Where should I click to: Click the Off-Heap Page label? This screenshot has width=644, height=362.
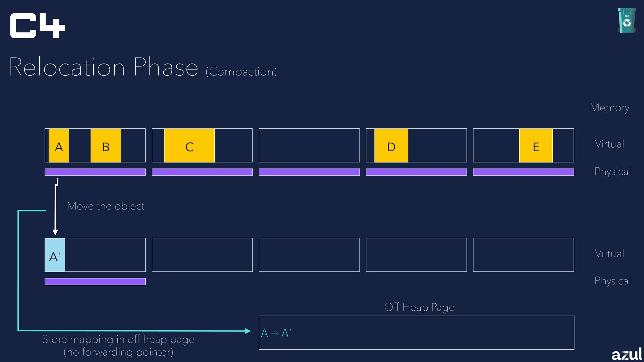419,307
